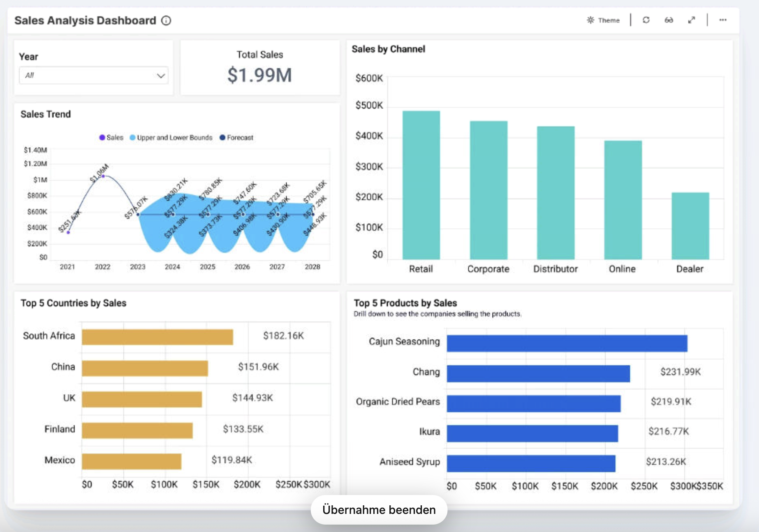Click the $151.96K value label

point(259,367)
